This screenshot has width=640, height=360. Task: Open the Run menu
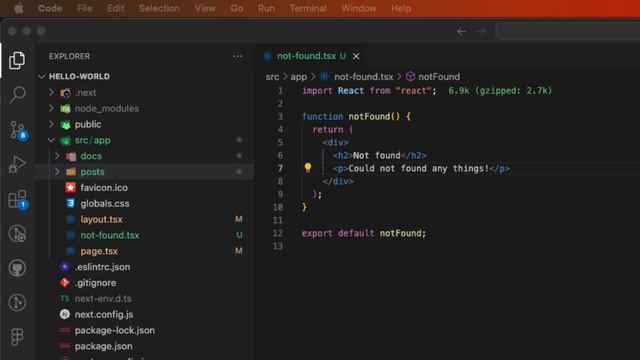pyautogui.click(x=266, y=9)
